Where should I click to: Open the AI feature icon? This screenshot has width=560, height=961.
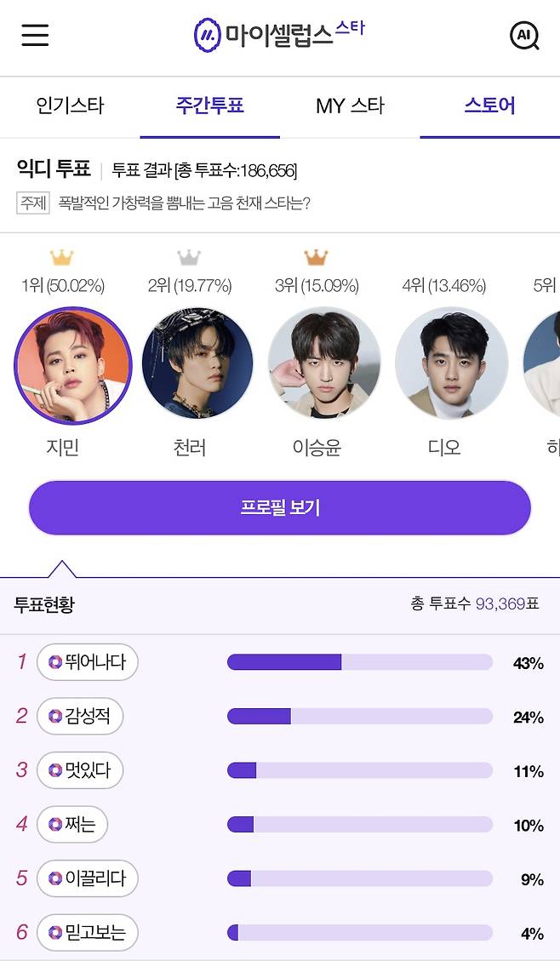(x=525, y=36)
